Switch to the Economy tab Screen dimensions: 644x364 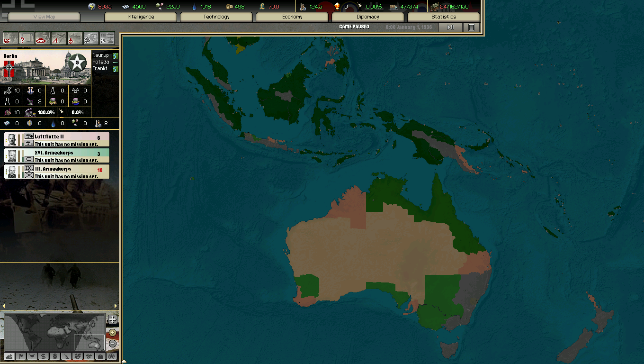tap(292, 17)
